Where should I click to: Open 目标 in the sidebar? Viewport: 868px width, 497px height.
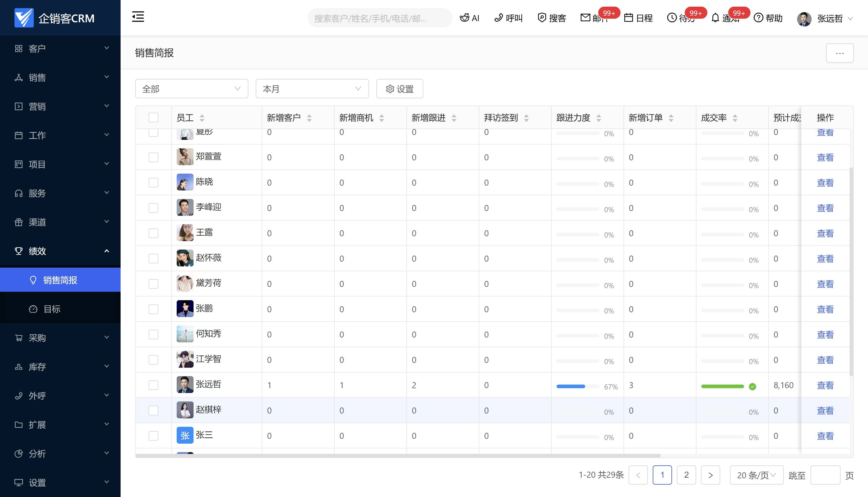52,309
